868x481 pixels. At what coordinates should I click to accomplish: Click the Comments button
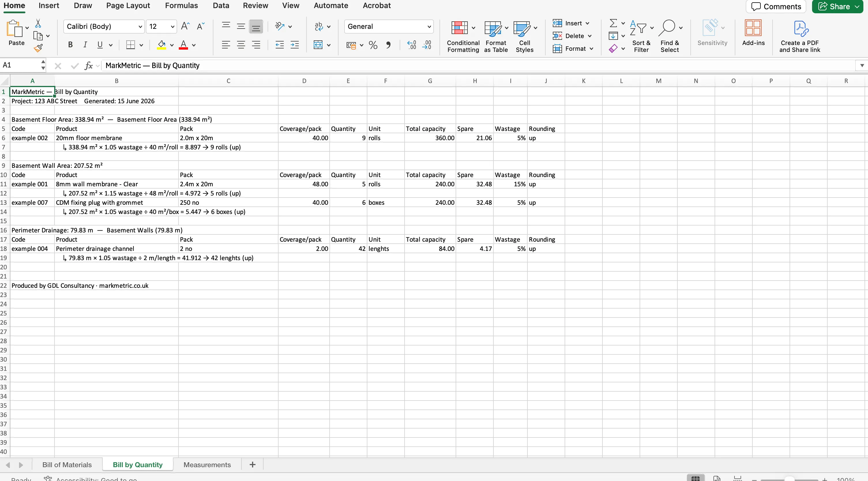tap(776, 6)
